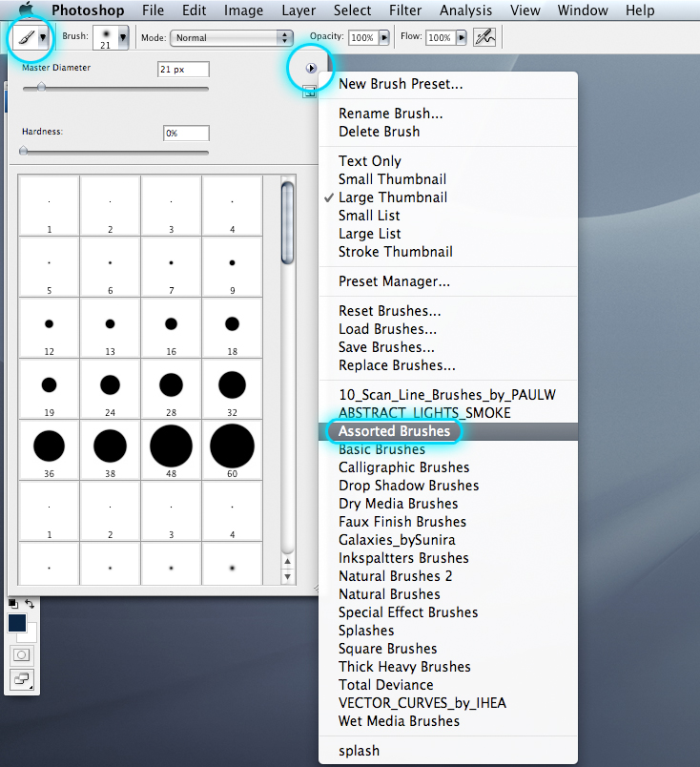This screenshot has height=767, width=700.
Task: Swap foreground and background colors icon
Action: [30, 604]
